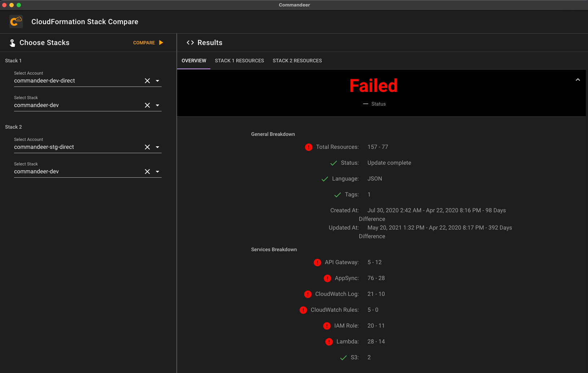The image size is (588, 373).
Task: Switch to the OVERVIEW tab
Action: 194,61
